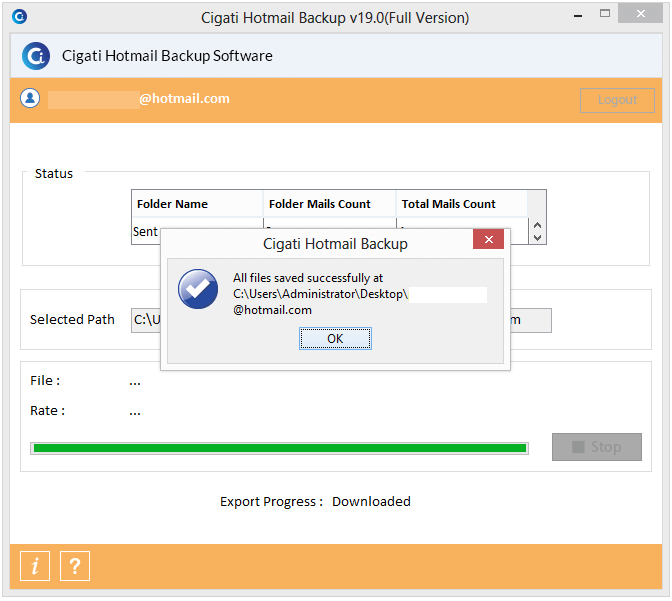
Task: Click the status table scroll down arrow
Action: point(537,237)
